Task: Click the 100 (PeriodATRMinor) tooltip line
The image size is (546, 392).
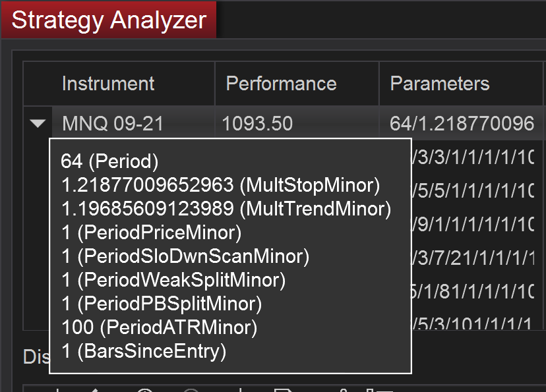Action: (x=159, y=327)
